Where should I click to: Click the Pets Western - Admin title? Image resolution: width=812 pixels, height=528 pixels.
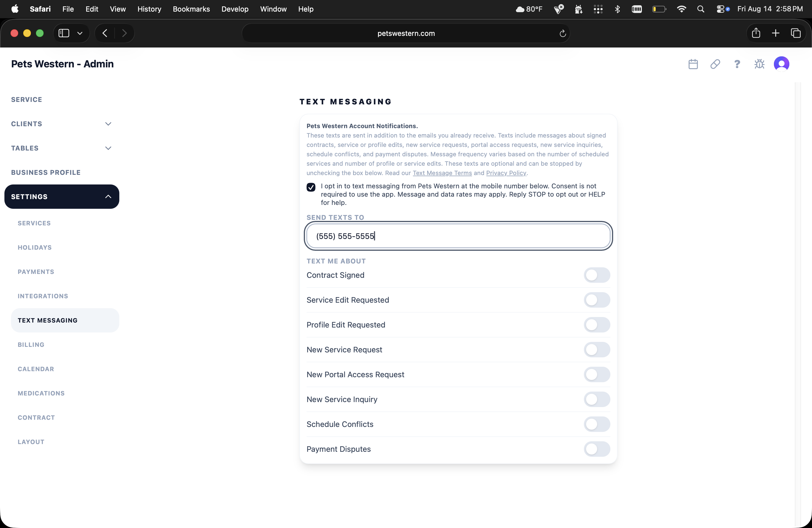[x=62, y=64]
